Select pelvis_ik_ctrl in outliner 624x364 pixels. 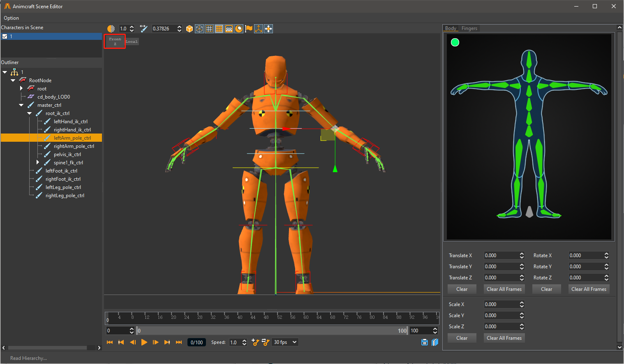click(x=67, y=154)
